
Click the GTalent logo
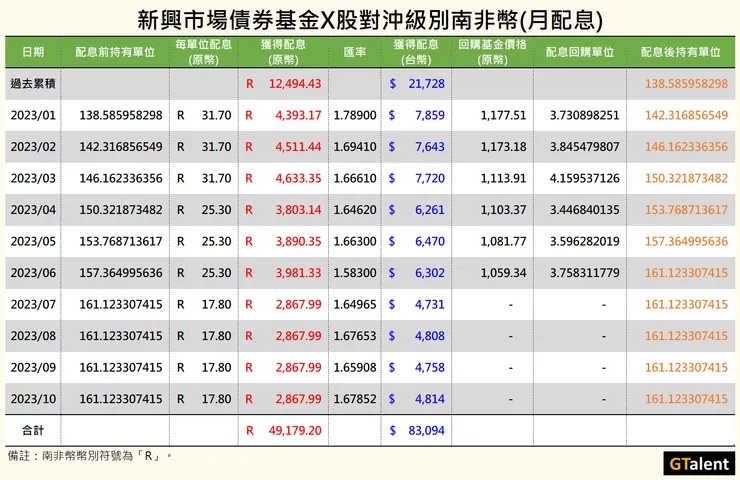point(699,463)
